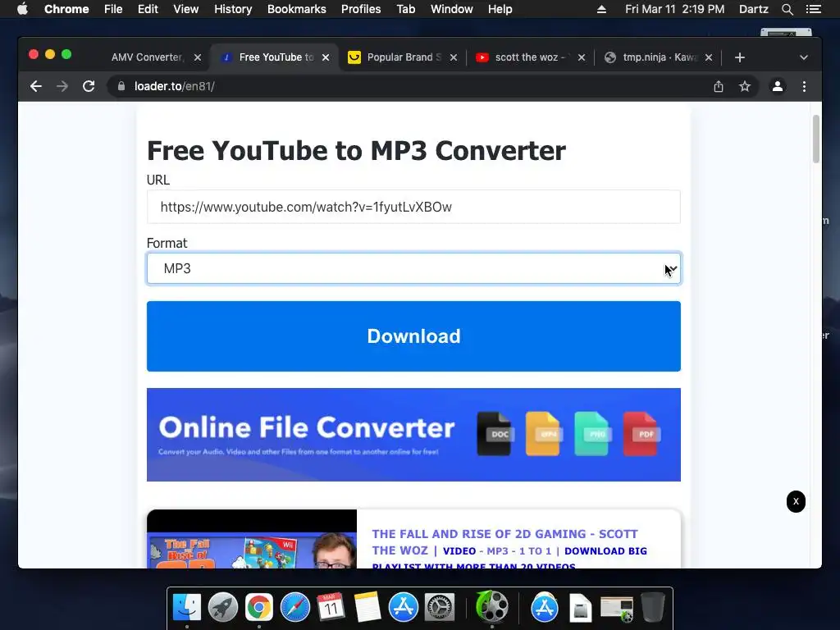Open the Chrome profile avatar
Screen dimensions: 840x630
[x=778, y=86]
